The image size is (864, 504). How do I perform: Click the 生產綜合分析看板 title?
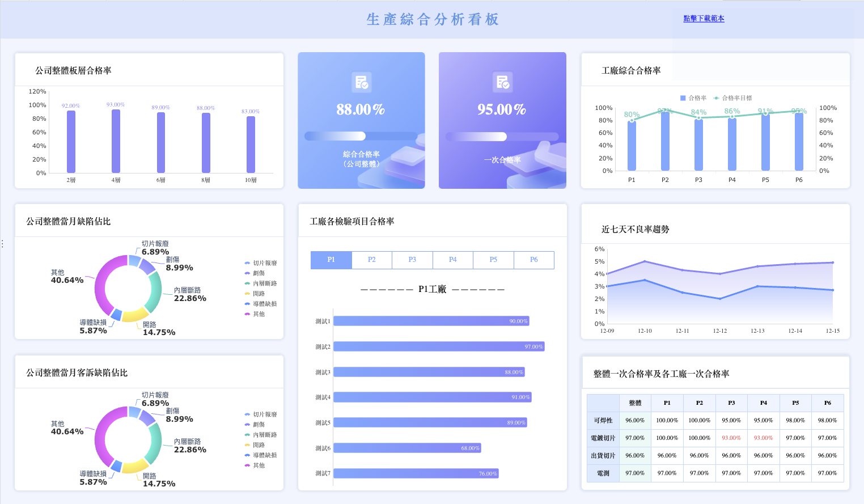point(432,19)
